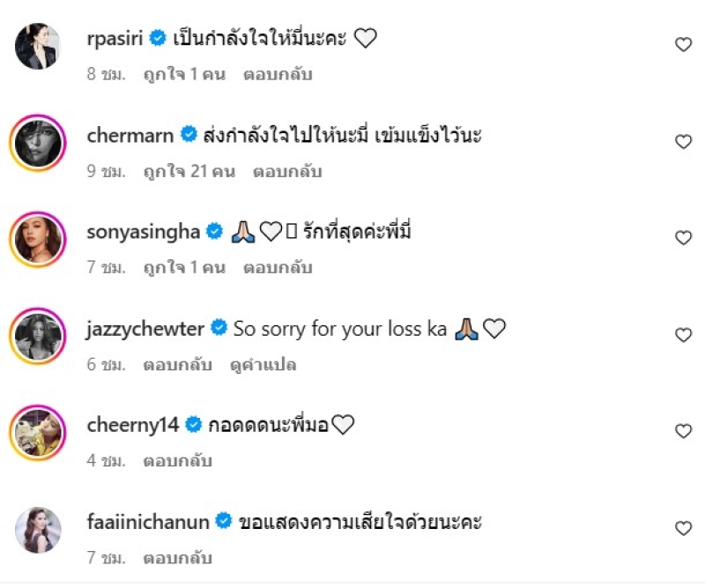Go to jazzychewter's profile via username

tap(145, 329)
